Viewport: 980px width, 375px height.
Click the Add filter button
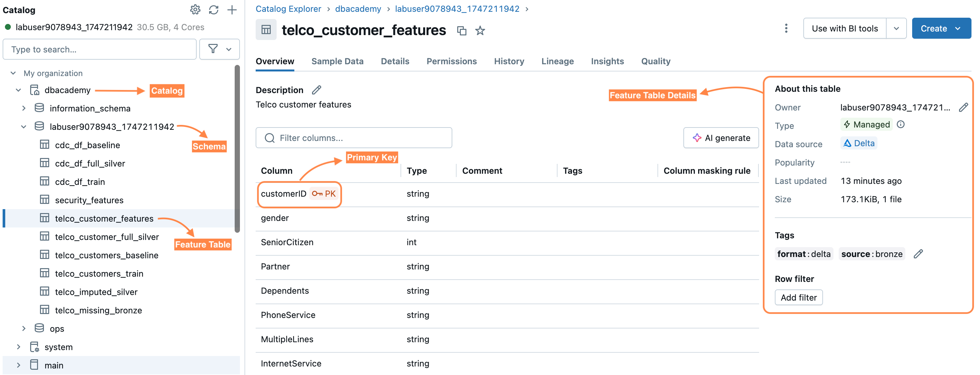(798, 297)
